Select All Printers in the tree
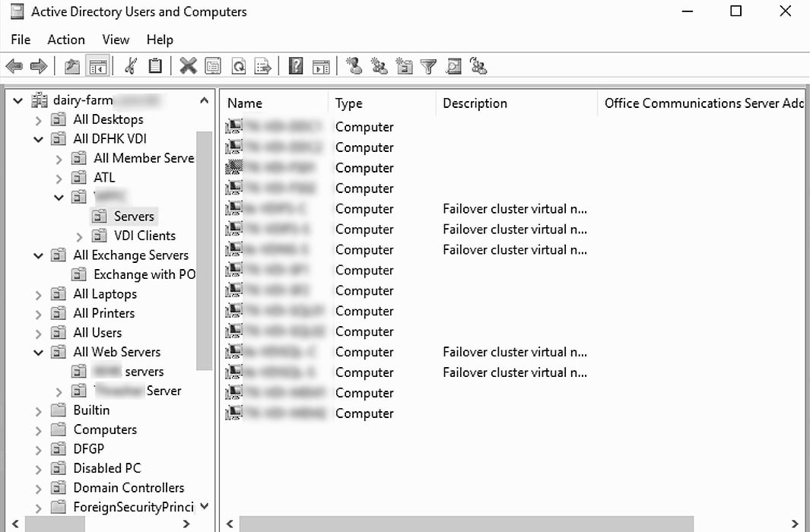Image resolution: width=810 pixels, height=532 pixels. (x=104, y=313)
